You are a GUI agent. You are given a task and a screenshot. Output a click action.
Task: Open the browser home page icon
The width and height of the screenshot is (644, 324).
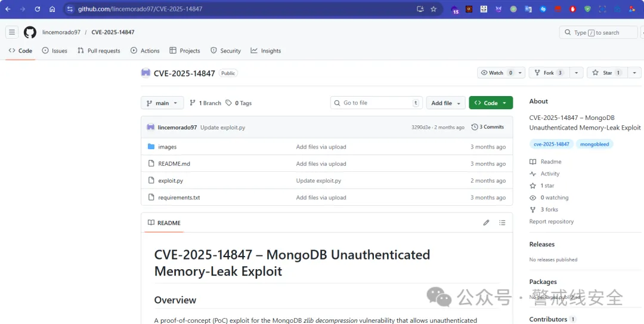coord(52,9)
